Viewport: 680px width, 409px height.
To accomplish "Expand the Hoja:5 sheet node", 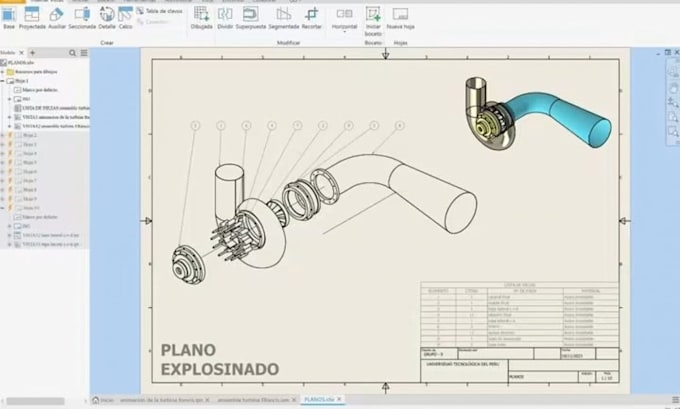I will click(3, 163).
